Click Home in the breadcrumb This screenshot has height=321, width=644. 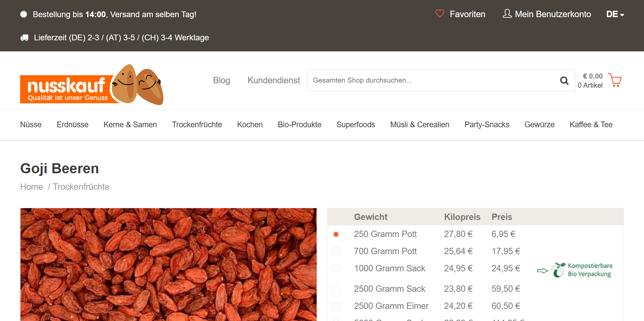pos(32,187)
